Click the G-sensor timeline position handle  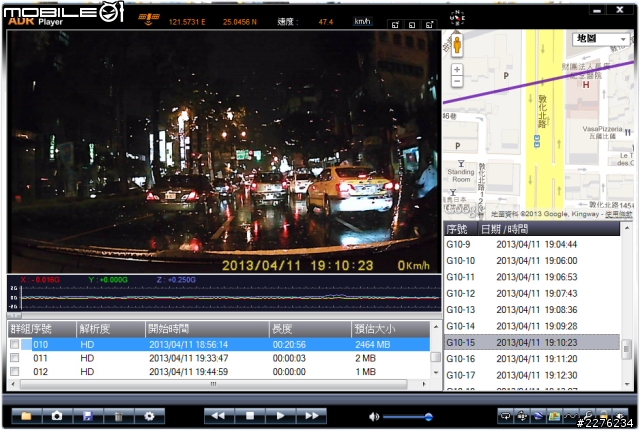click(15, 315)
